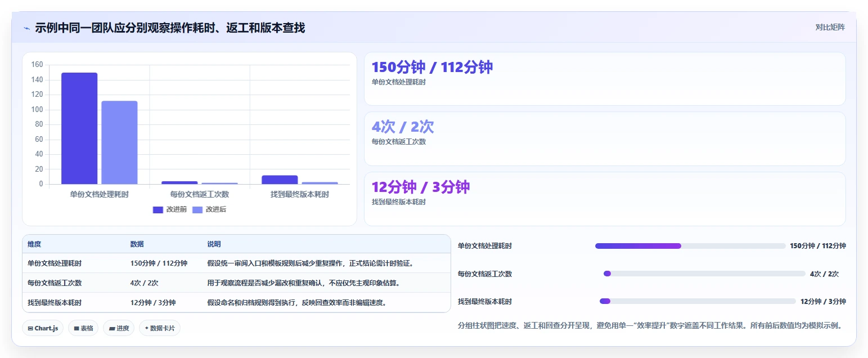Click the progress value 12分钟 / 3分钟

point(823,301)
